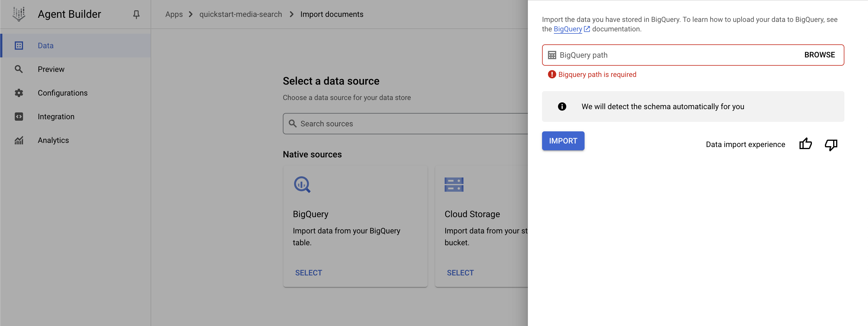Click the table icon in BigQuery path field
The height and width of the screenshot is (326, 868).
pos(552,55)
